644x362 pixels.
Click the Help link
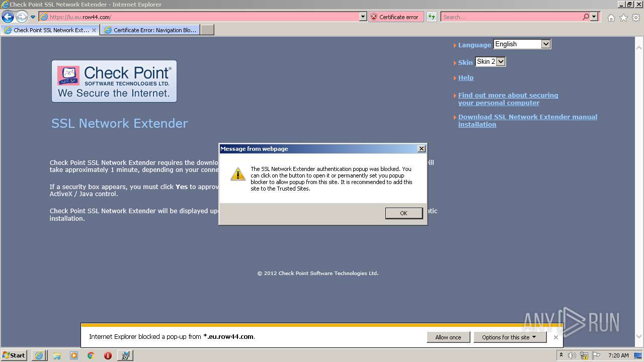point(466,77)
